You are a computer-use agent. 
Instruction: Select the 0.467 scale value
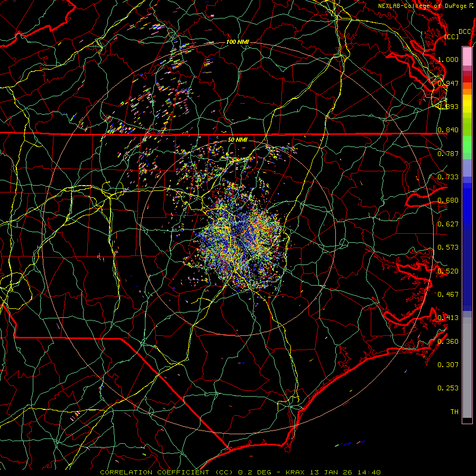point(448,295)
